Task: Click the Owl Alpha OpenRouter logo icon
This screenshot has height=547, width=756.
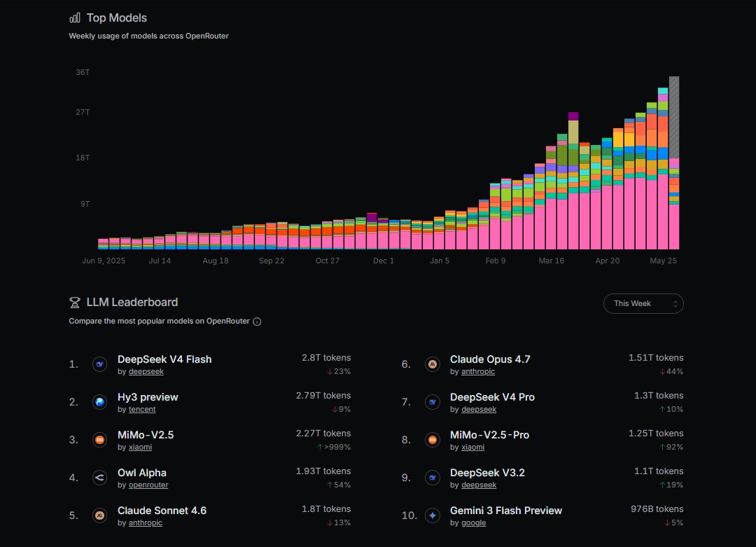Action: [100, 478]
